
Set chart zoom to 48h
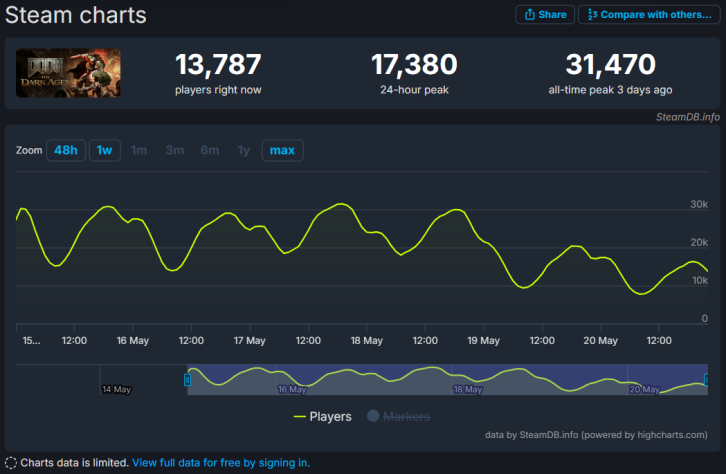(66, 150)
